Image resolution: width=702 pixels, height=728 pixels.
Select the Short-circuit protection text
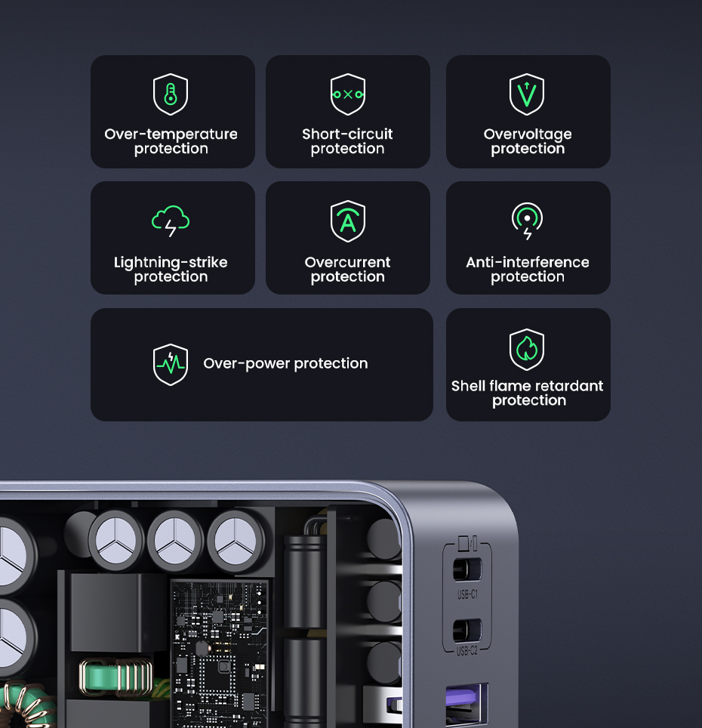tap(347, 141)
